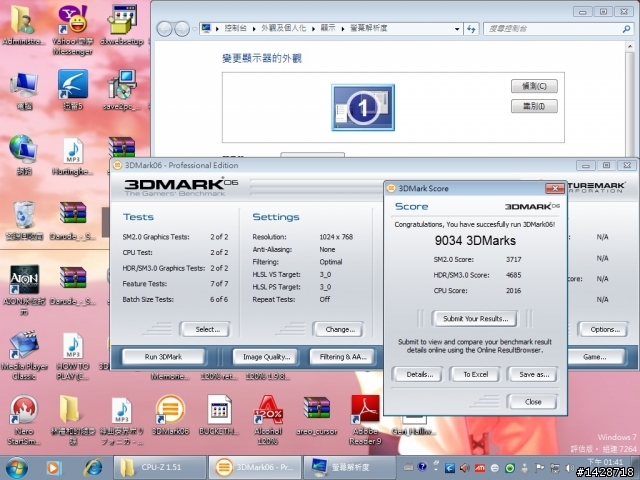Click the Game... button

coord(595,357)
